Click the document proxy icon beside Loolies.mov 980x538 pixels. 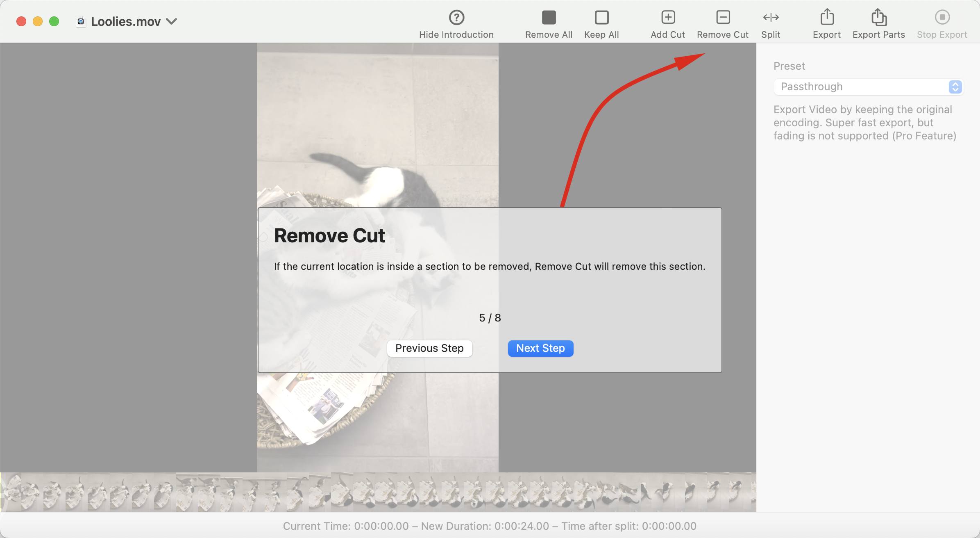[80, 21]
